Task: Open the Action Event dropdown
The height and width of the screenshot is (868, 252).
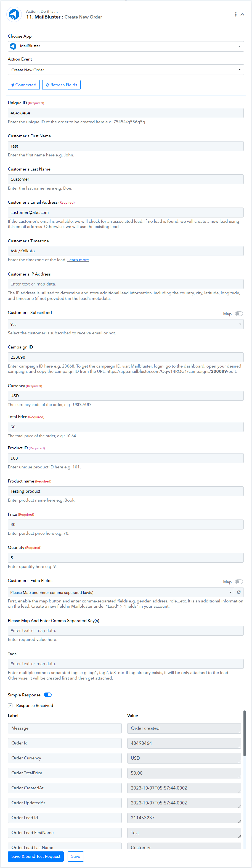Action: point(126,70)
